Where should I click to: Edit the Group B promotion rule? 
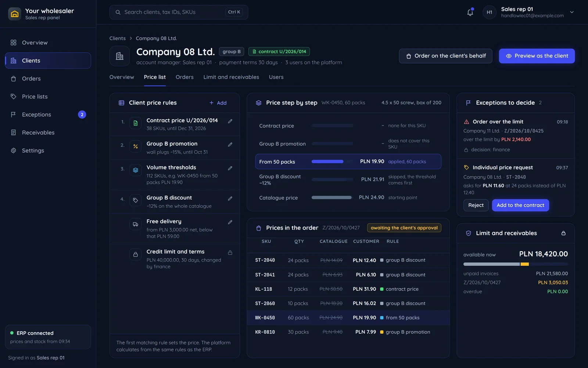(230, 145)
